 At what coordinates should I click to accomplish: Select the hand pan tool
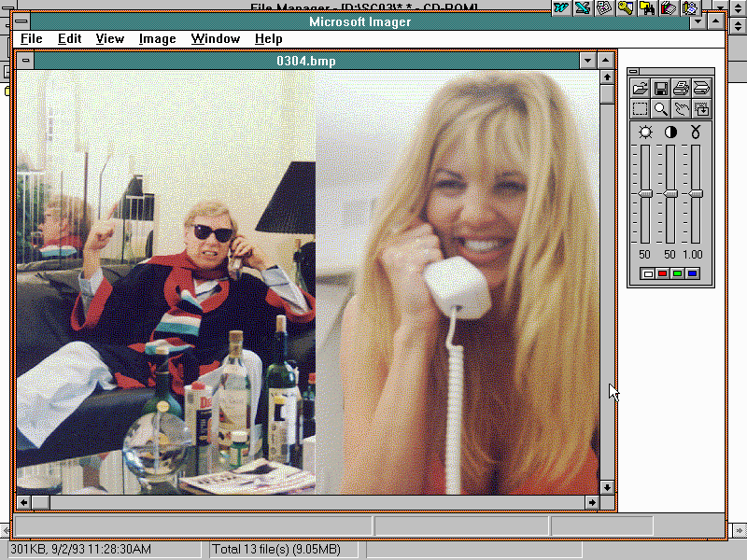(682, 109)
